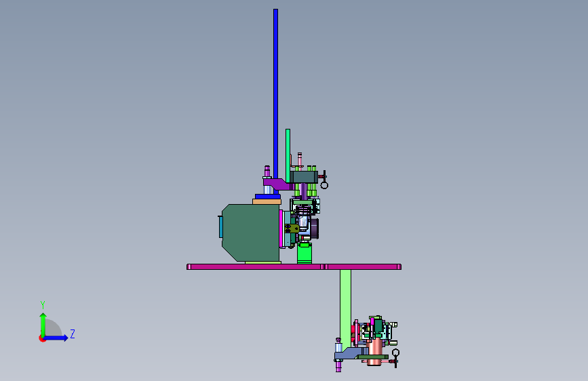
Task: Select the magenta horizontal base plate
Action: tap(294, 266)
